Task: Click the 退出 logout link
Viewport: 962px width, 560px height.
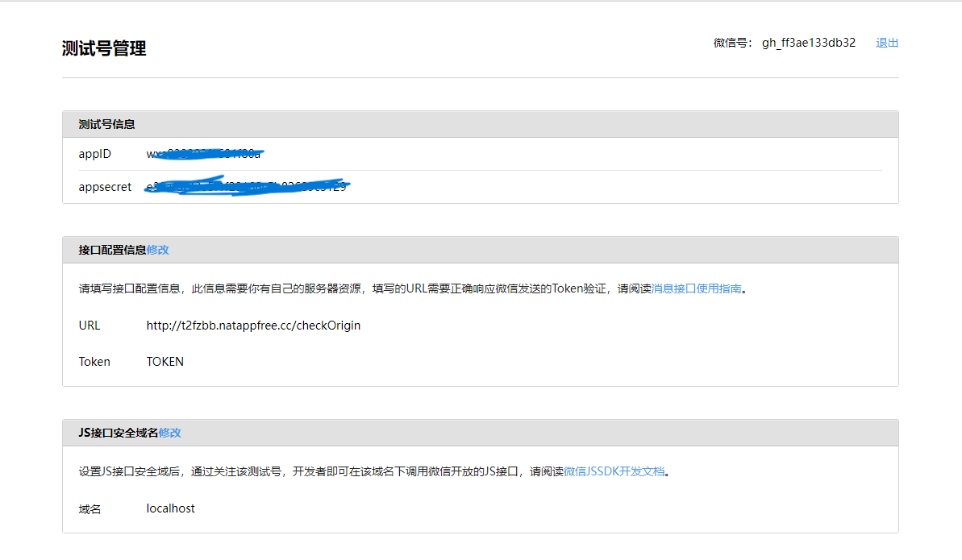Action: click(887, 43)
